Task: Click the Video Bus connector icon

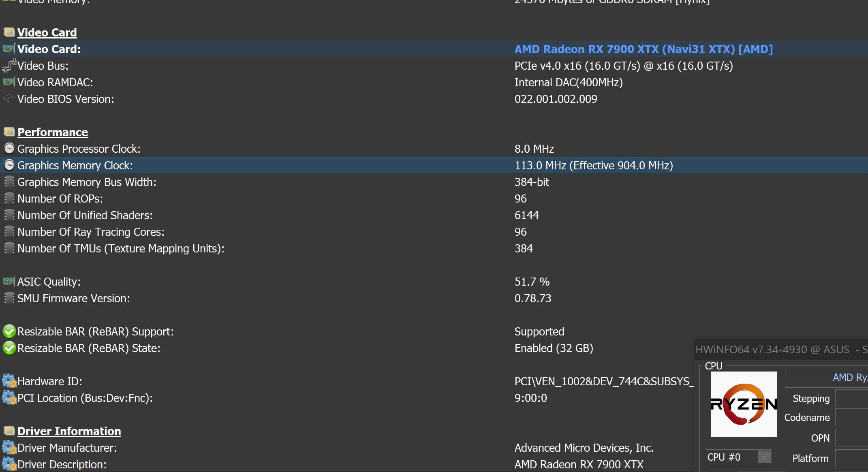Action: [x=9, y=66]
